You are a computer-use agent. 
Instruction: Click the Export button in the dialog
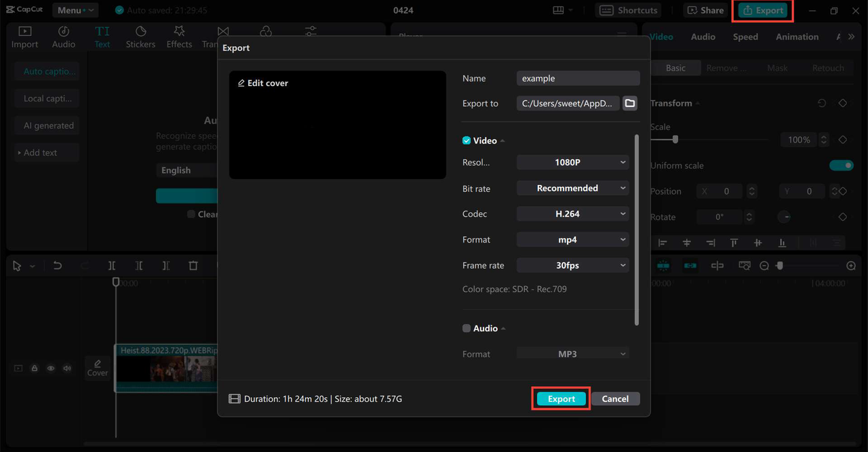pos(561,399)
